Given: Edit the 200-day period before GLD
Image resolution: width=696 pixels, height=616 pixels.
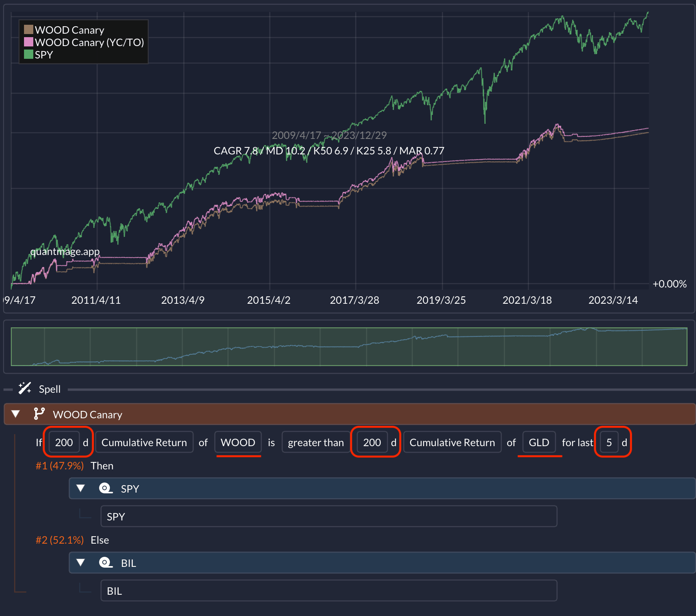Looking at the screenshot, I should pyautogui.click(x=372, y=442).
